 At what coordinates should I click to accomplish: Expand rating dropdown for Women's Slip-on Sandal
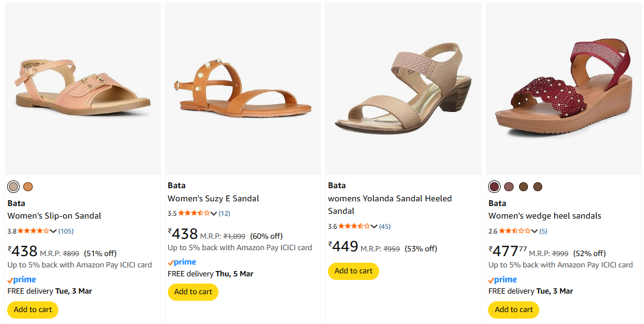click(54, 231)
